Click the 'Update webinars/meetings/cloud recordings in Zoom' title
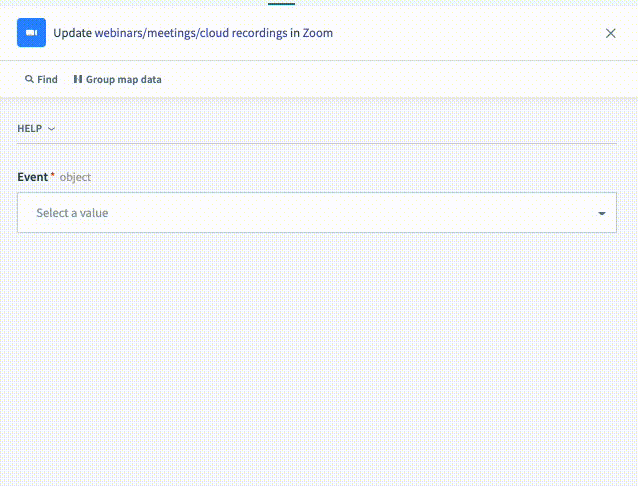Viewport: 638px width, 486px height. (x=193, y=33)
